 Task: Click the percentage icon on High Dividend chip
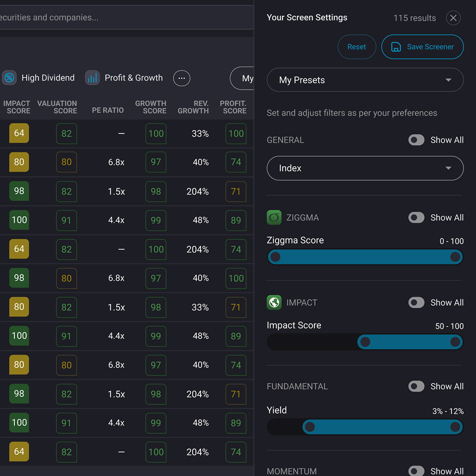pyautogui.click(x=9, y=78)
